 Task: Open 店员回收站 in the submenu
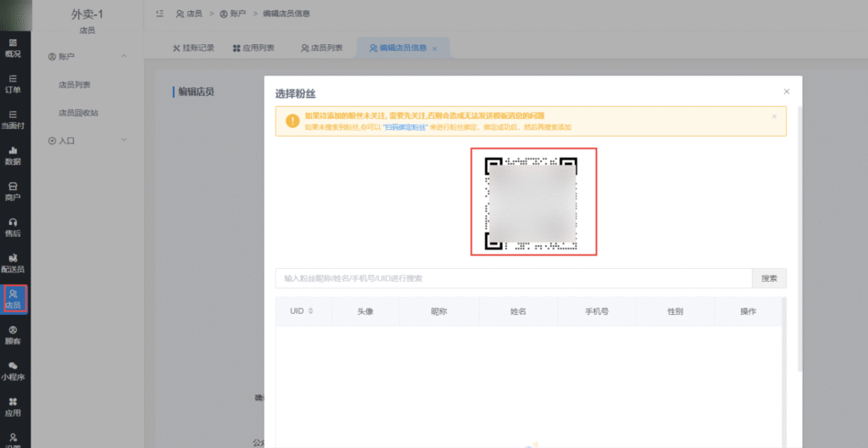(x=78, y=113)
